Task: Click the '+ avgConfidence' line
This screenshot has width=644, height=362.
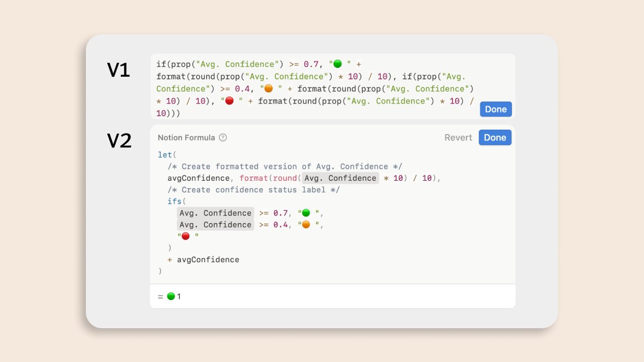Action: tap(203, 260)
